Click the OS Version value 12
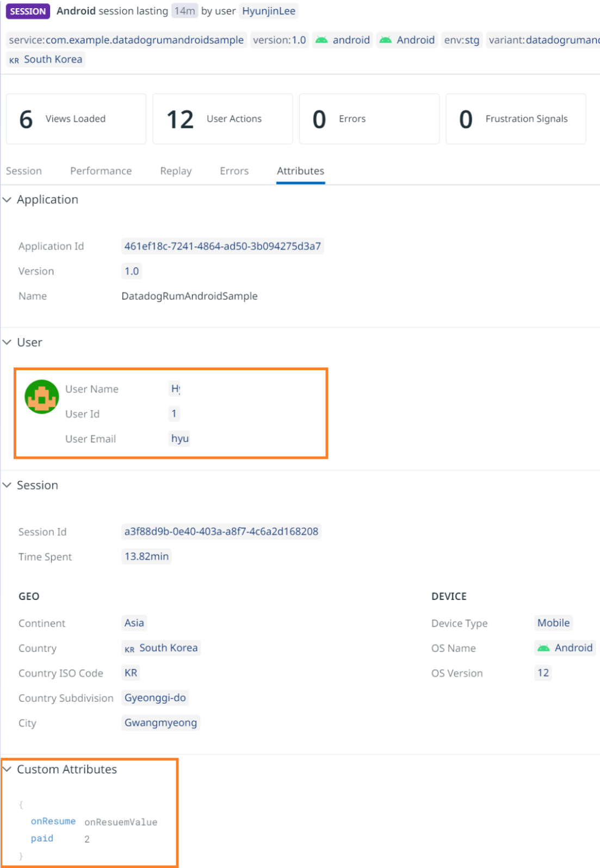The width and height of the screenshot is (600, 868). (x=543, y=673)
